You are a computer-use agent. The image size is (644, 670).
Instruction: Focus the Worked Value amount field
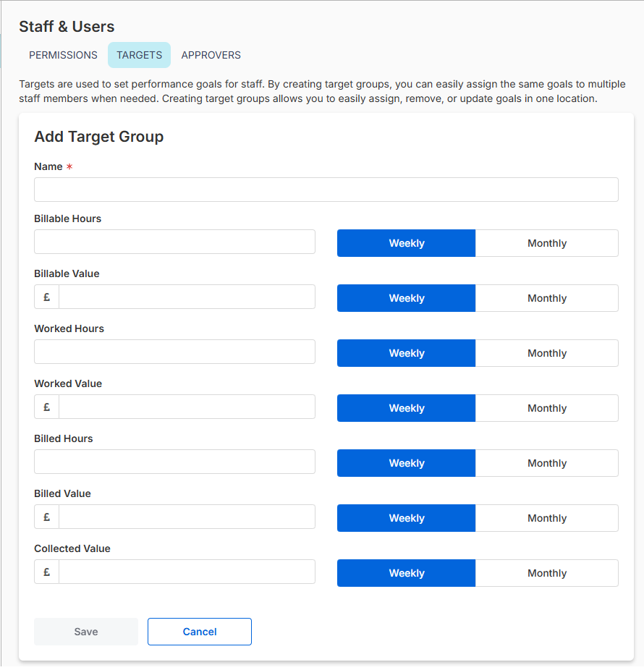pyautogui.click(x=187, y=407)
